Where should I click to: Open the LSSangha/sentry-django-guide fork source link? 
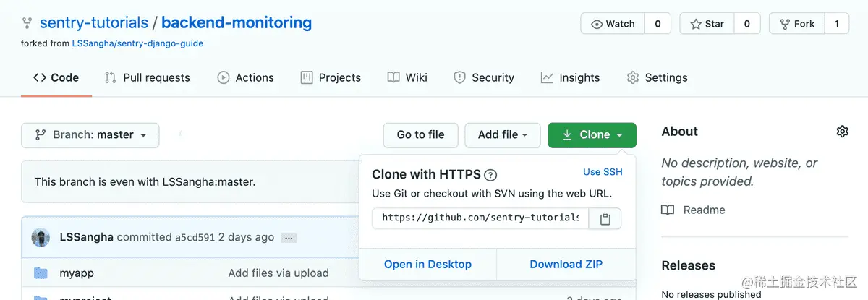pos(137,43)
